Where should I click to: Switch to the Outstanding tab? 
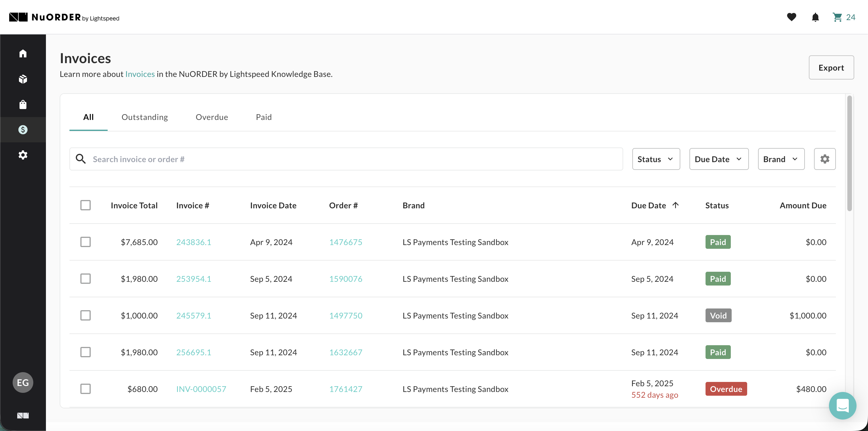pos(145,117)
